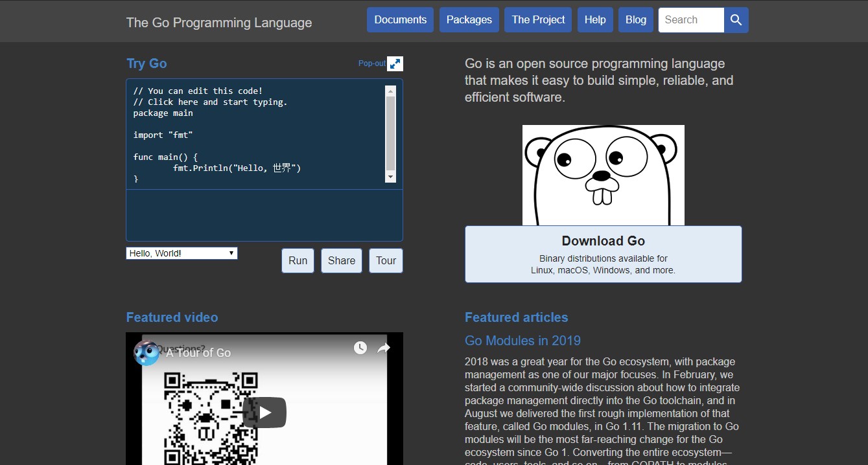Click the search magnifying glass icon
Viewport: 868px width, 465px height.
pyautogui.click(x=736, y=20)
